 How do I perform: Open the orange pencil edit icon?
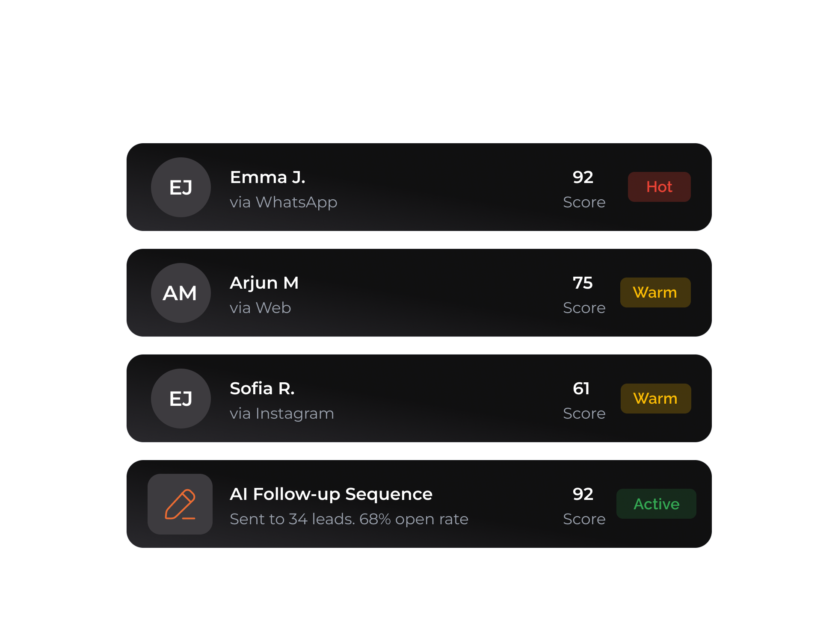tap(180, 504)
